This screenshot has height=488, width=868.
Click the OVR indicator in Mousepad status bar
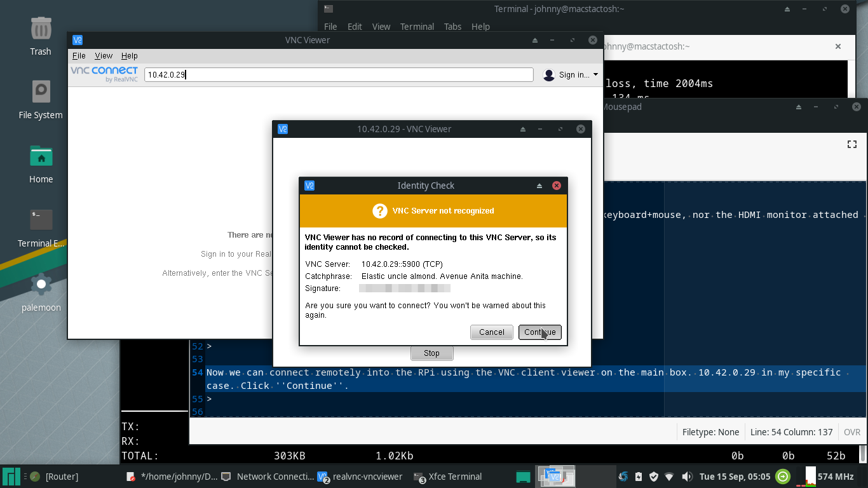click(x=852, y=432)
